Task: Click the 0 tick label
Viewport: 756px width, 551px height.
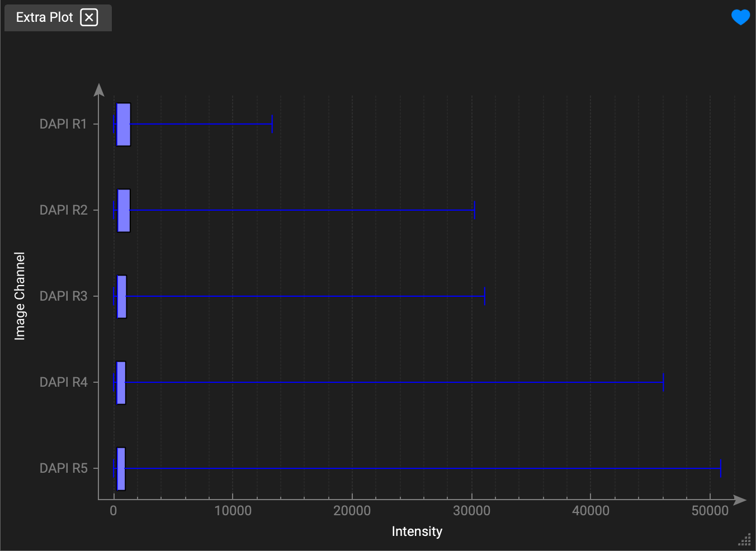Action: (114, 511)
